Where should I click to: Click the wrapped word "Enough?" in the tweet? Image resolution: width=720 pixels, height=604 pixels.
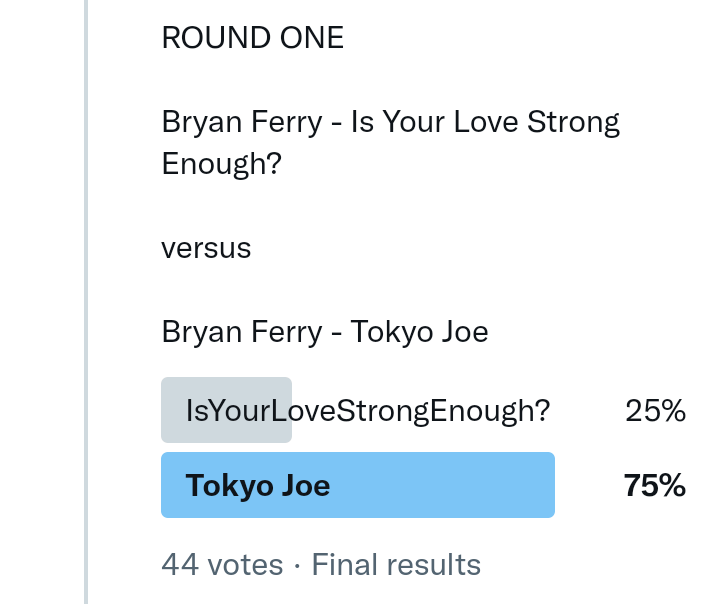click(222, 163)
